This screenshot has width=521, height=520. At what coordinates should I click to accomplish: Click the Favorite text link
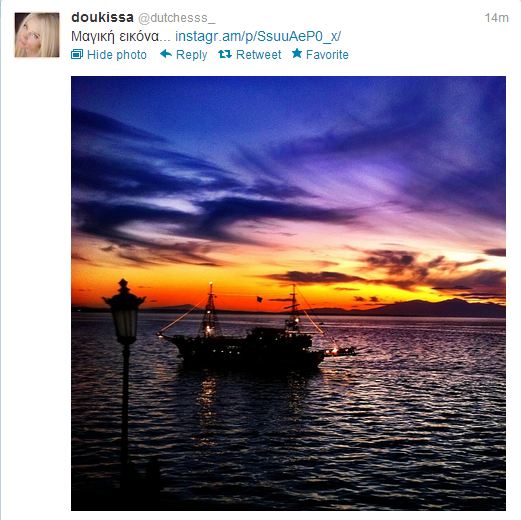point(327,55)
